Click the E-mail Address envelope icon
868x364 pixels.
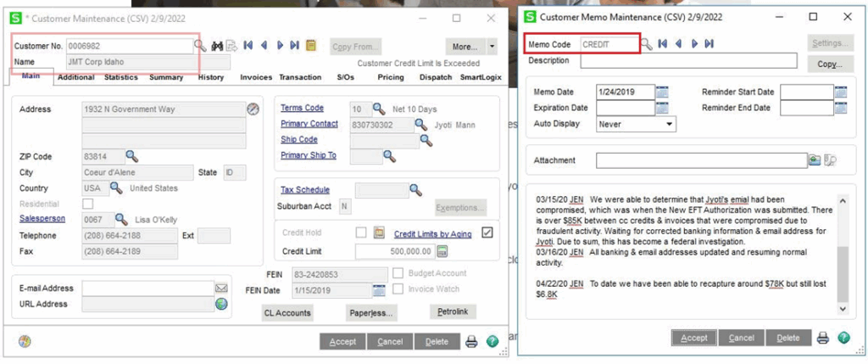(x=221, y=288)
